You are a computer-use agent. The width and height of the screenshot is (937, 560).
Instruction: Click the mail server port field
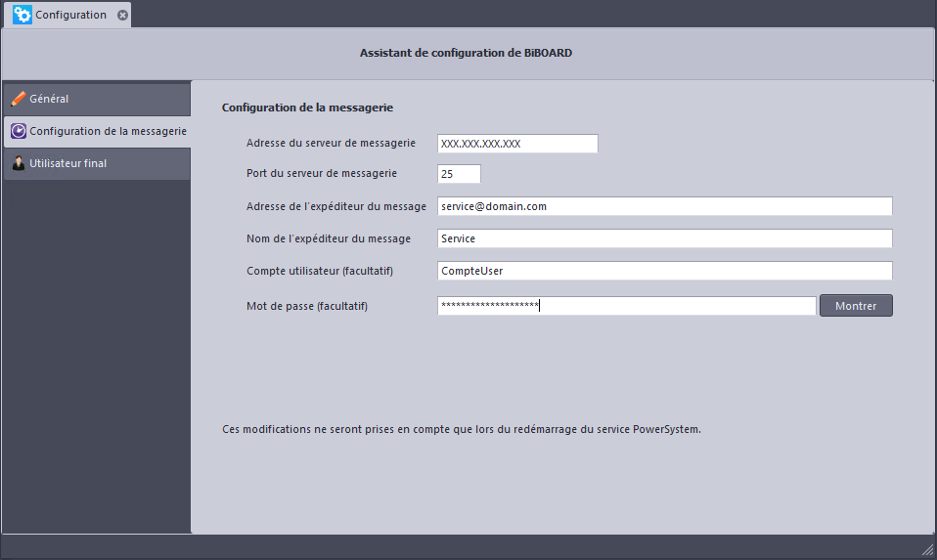(459, 174)
